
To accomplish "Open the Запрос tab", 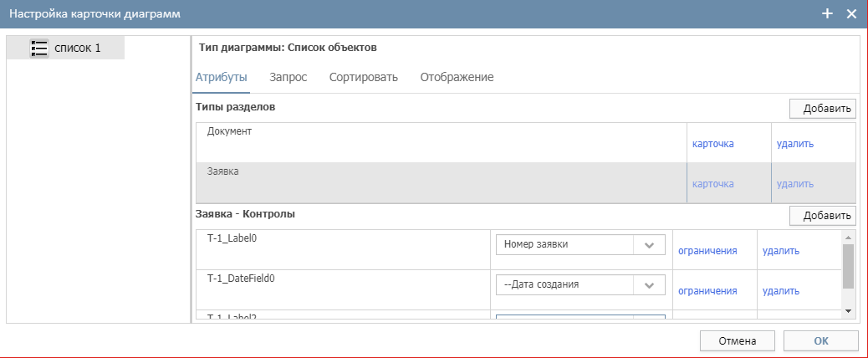I will point(288,77).
